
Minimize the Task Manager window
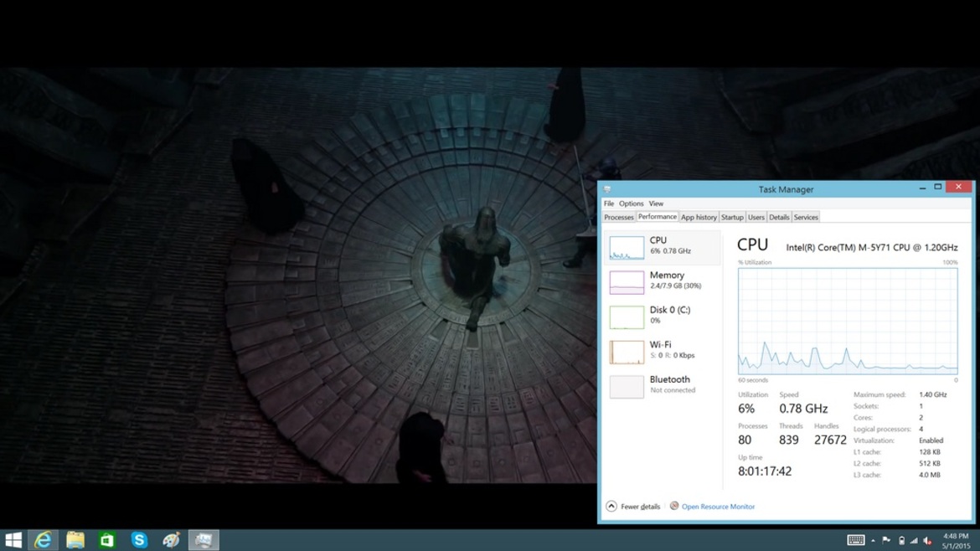click(x=922, y=187)
